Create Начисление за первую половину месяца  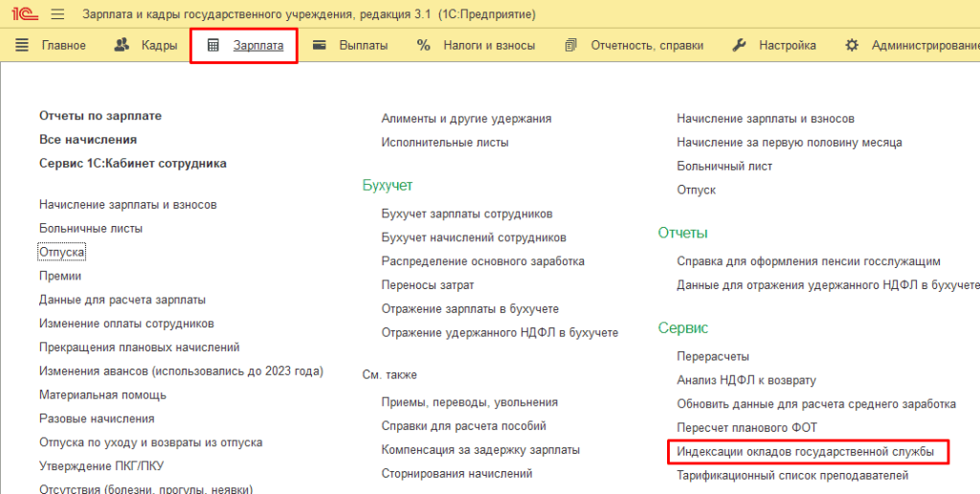(790, 142)
